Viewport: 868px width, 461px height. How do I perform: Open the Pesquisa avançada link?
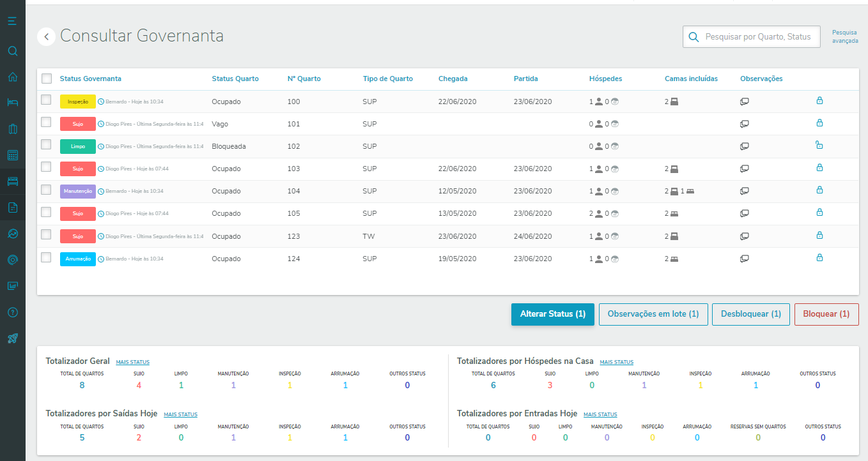[845, 36]
